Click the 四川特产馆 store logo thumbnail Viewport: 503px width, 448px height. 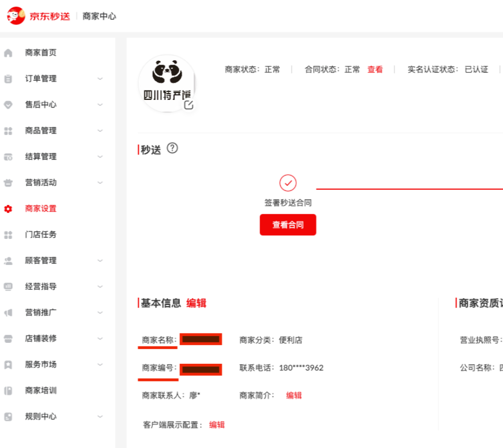[166, 83]
